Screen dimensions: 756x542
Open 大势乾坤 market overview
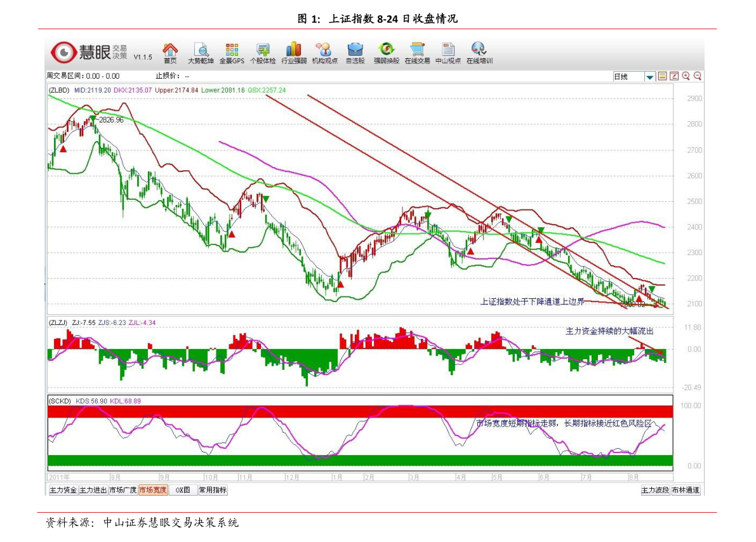[x=201, y=53]
